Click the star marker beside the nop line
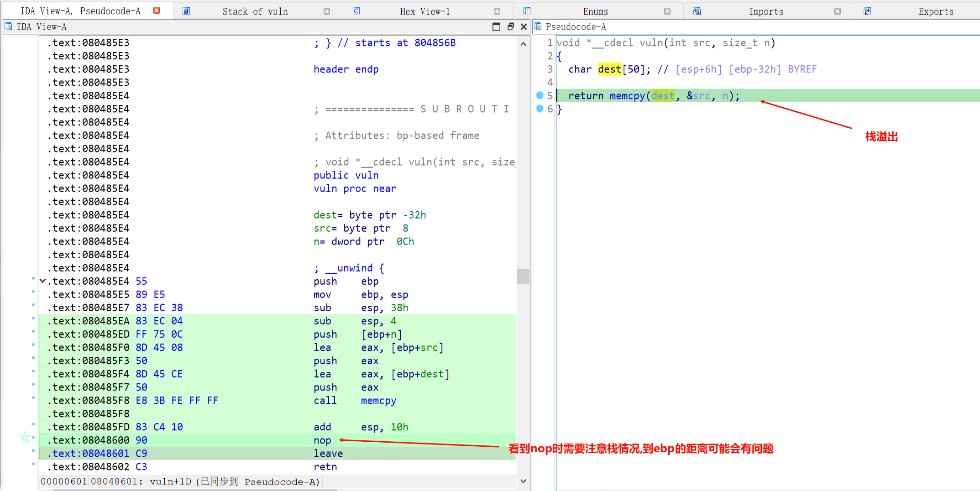The width and height of the screenshot is (980, 491). point(25,438)
